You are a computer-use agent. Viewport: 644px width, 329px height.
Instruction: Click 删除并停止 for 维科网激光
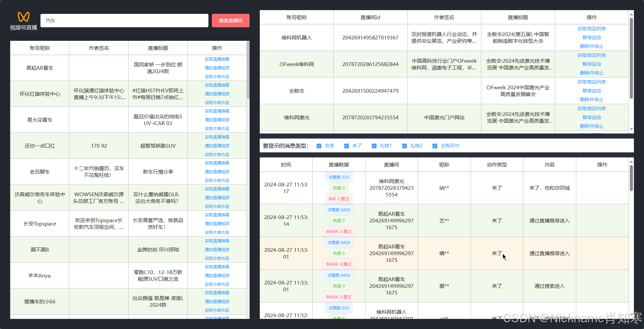click(591, 126)
